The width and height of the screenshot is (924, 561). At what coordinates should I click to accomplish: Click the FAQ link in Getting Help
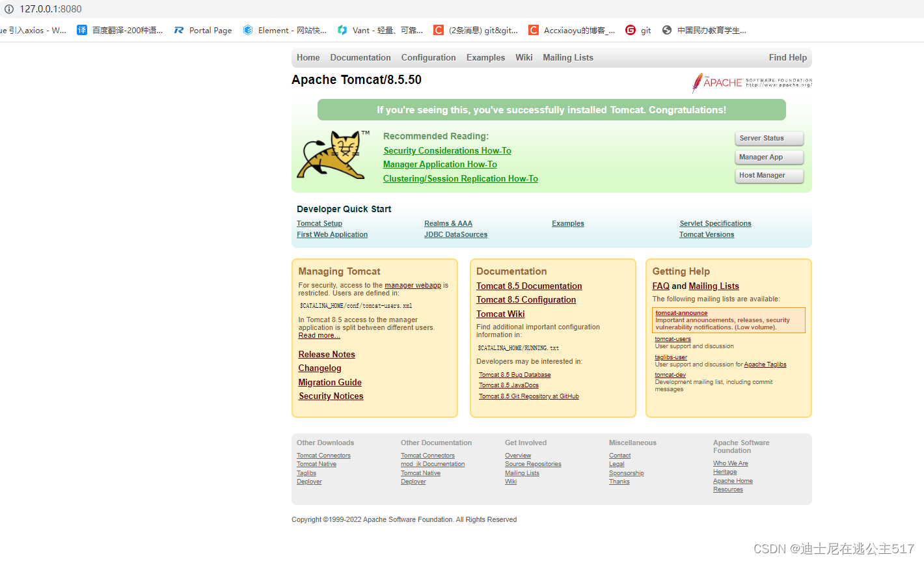coord(660,286)
